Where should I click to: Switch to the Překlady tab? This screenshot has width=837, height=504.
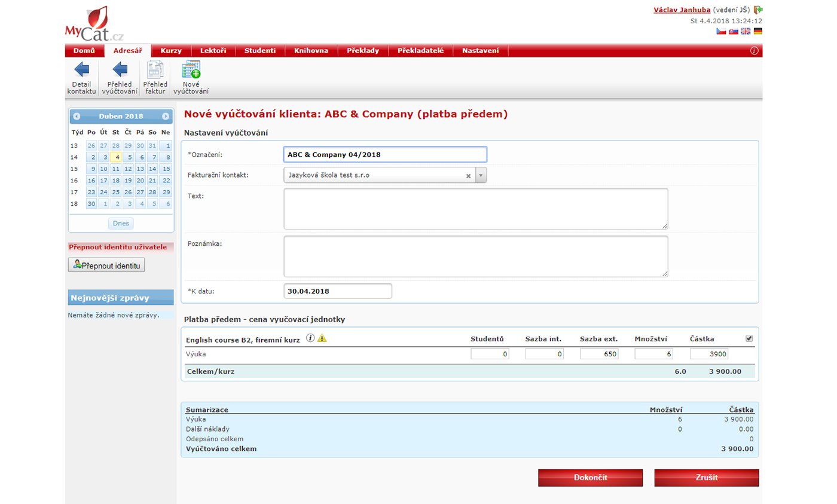363,51
